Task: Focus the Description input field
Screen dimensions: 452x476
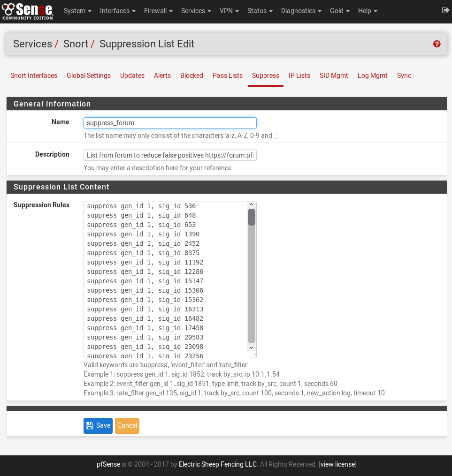Action: pyautogui.click(x=170, y=155)
